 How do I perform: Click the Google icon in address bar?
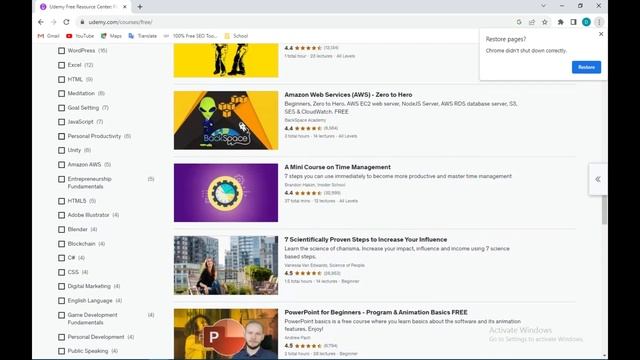[x=519, y=22]
